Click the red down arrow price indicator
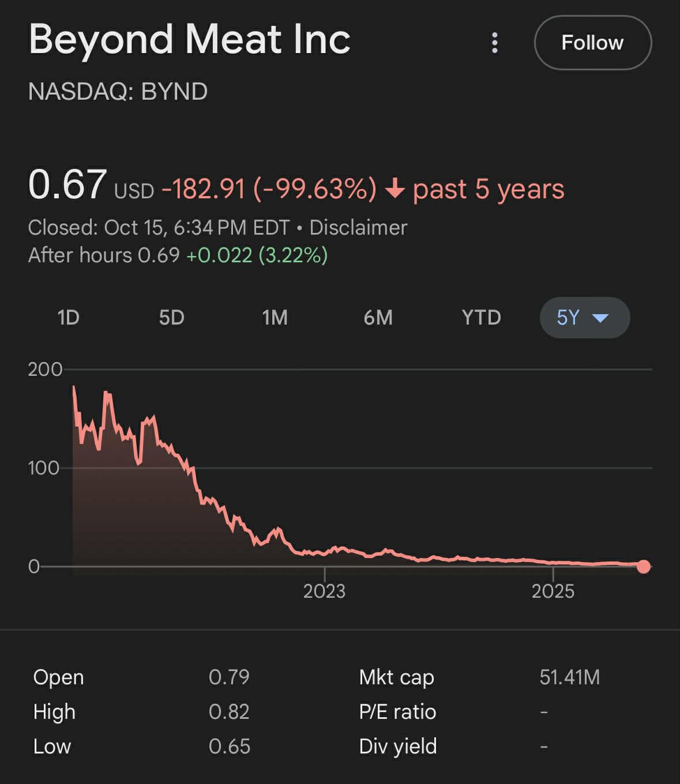680x784 pixels. (395, 189)
